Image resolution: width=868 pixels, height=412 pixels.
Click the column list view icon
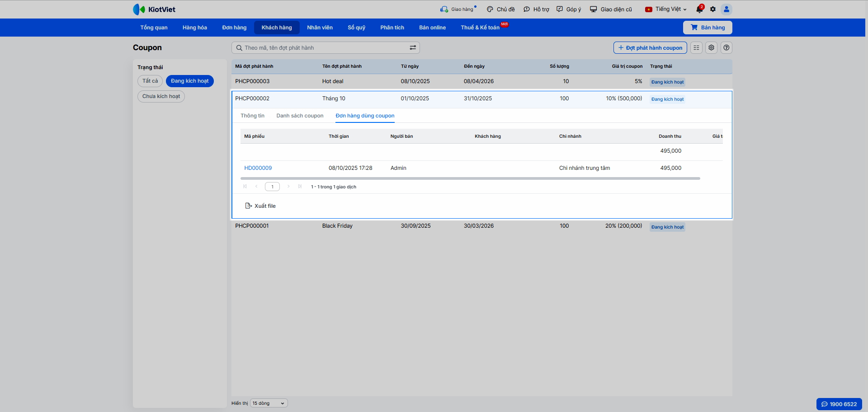[696, 48]
